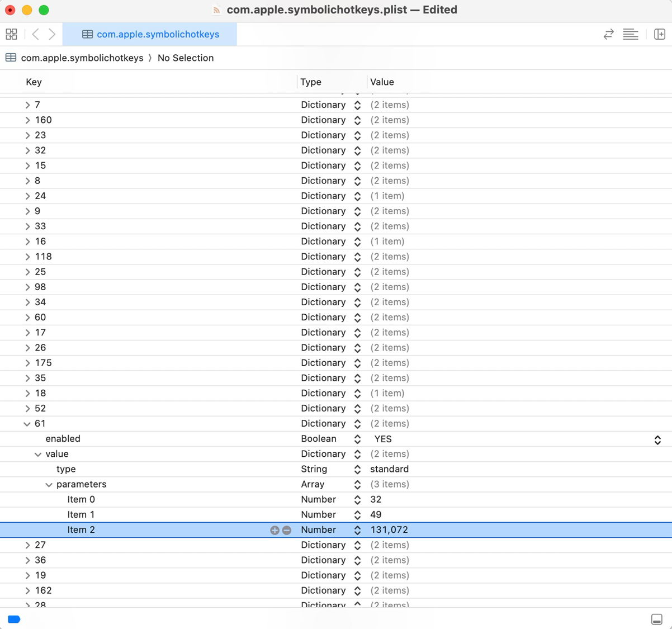Expand key 52 dictionary
This screenshot has width=672, height=629.
click(27, 409)
